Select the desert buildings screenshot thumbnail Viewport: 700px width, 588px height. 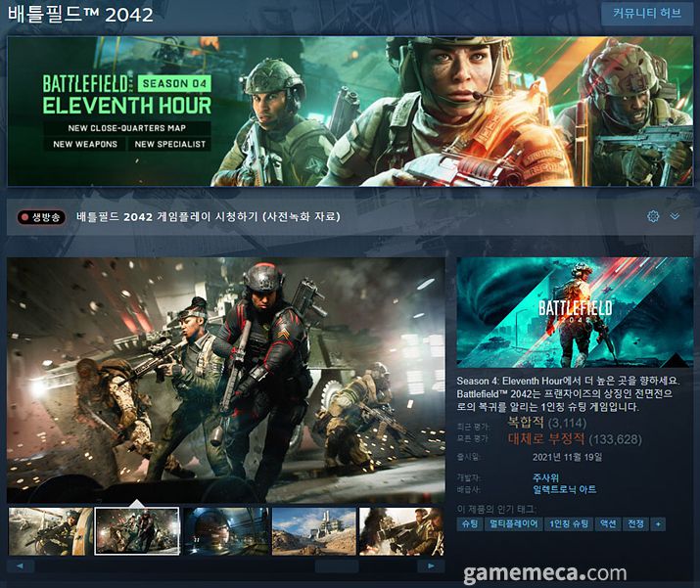point(313,531)
